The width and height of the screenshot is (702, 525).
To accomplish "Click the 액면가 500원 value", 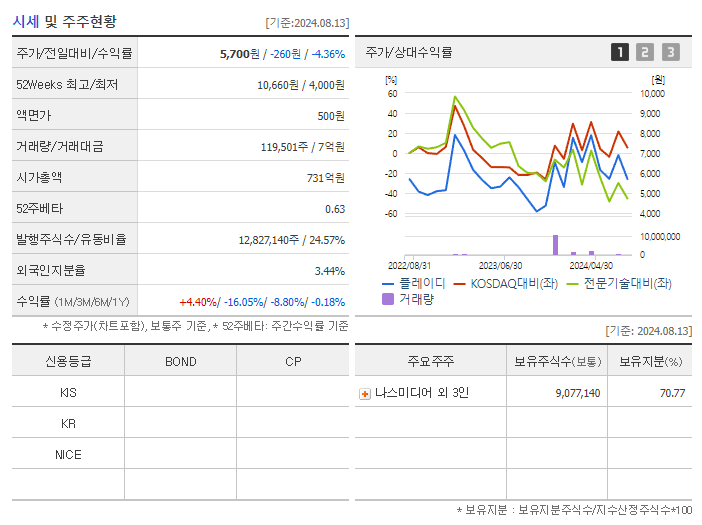I will 331,116.
